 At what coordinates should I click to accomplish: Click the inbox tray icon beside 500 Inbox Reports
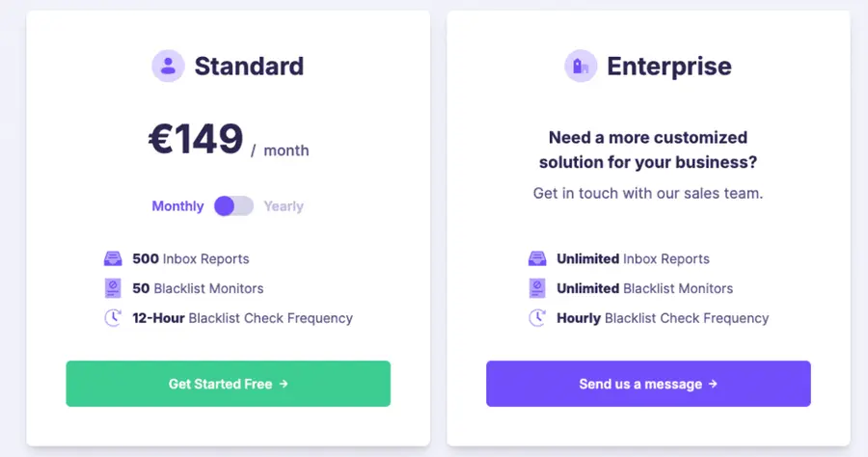[x=113, y=258]
